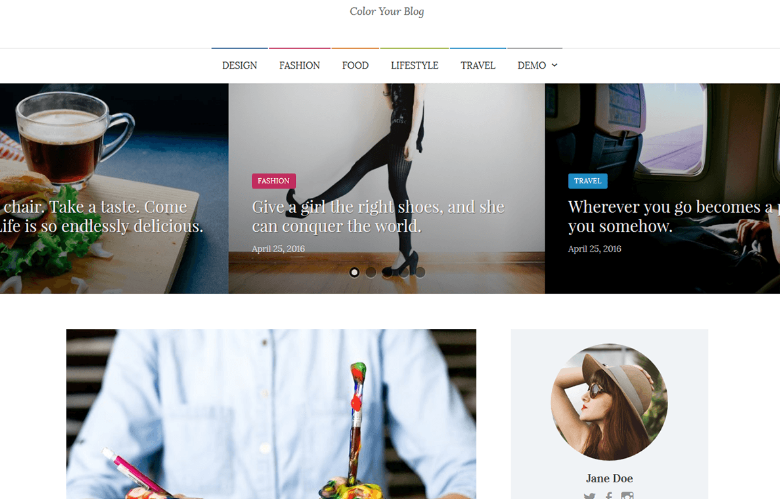Image resolution: width=780 pixels, height=499 pixels.
Task: Click the pink FASHION category badge
Action: click(274, 181)
